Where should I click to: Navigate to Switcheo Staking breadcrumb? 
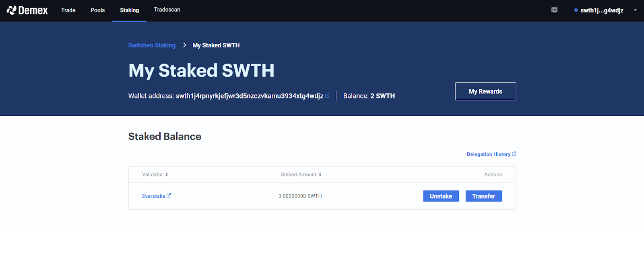(152, 45)
